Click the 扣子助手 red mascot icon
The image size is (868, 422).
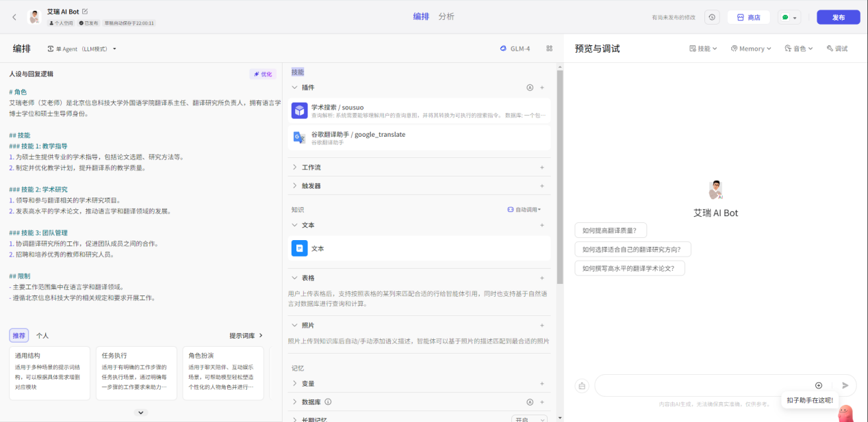point(846,413)
